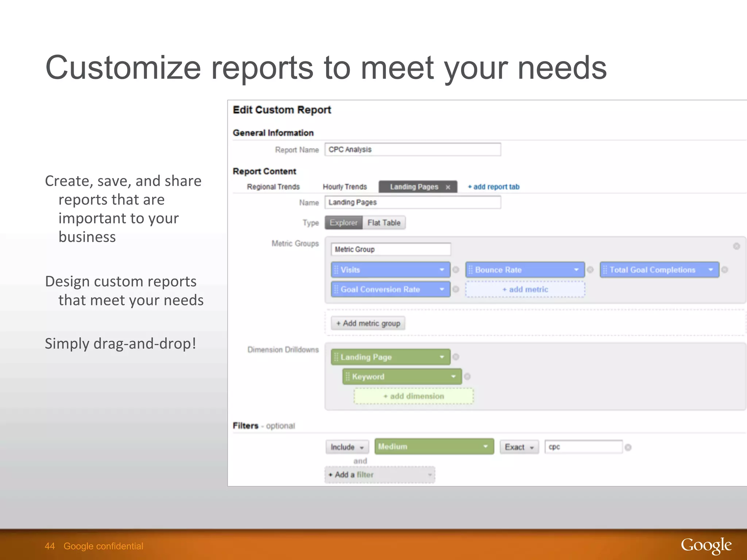Image resolution: width=747 pixels, height=560 pixels.
Task: Open the Bounce Rate metric dropdown
Action: [576, 270]
